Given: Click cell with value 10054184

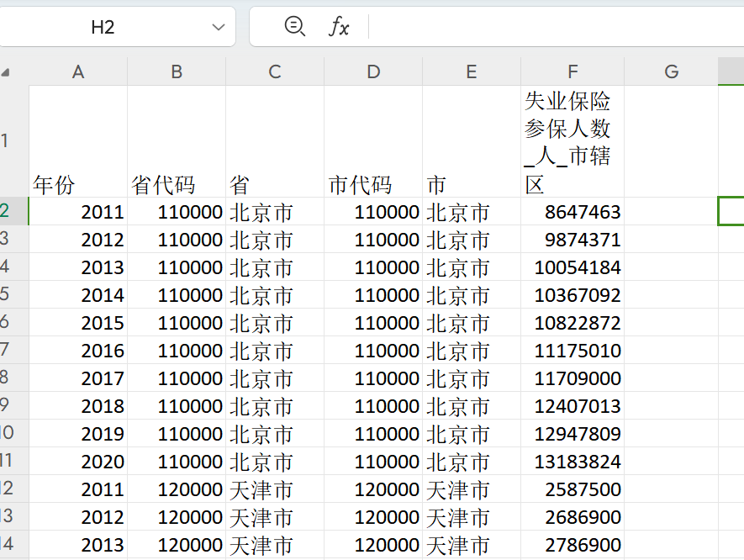Looking at the screenshot, I should point(573,267).
